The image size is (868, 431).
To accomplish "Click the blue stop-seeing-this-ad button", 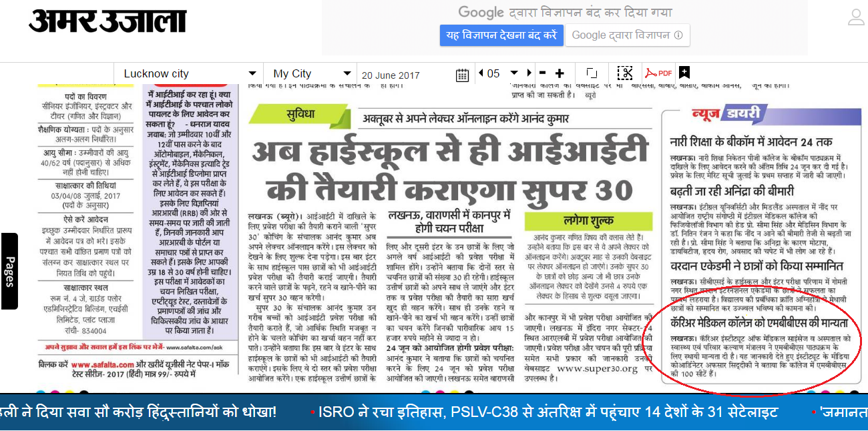I will point(501,35).
